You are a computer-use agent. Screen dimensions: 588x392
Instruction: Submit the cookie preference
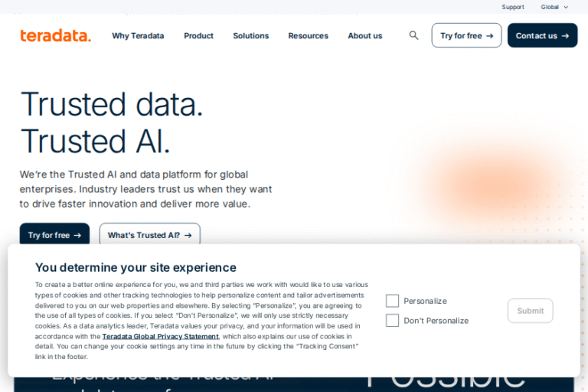530,311
